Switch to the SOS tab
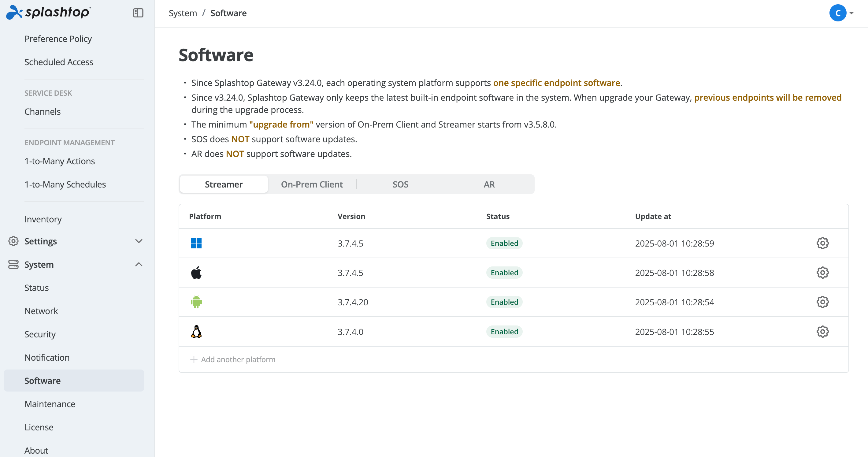 point(400,184)
